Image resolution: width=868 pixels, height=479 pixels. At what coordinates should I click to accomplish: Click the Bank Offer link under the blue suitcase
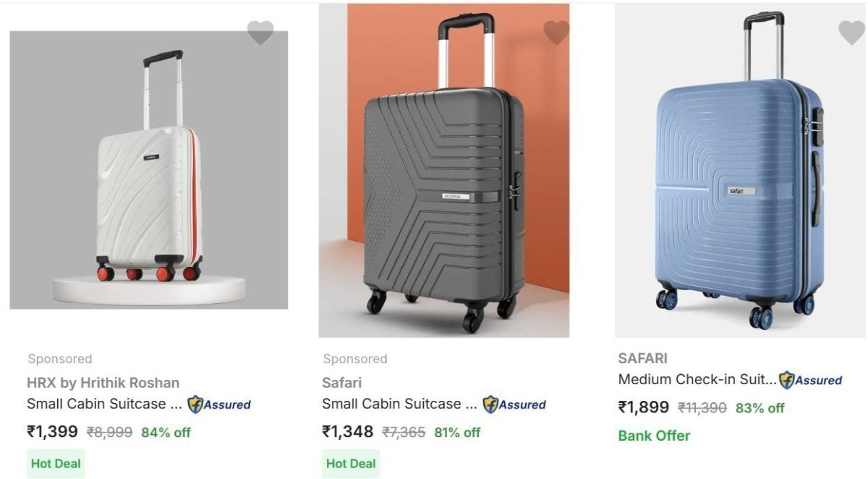pos(652,435)
